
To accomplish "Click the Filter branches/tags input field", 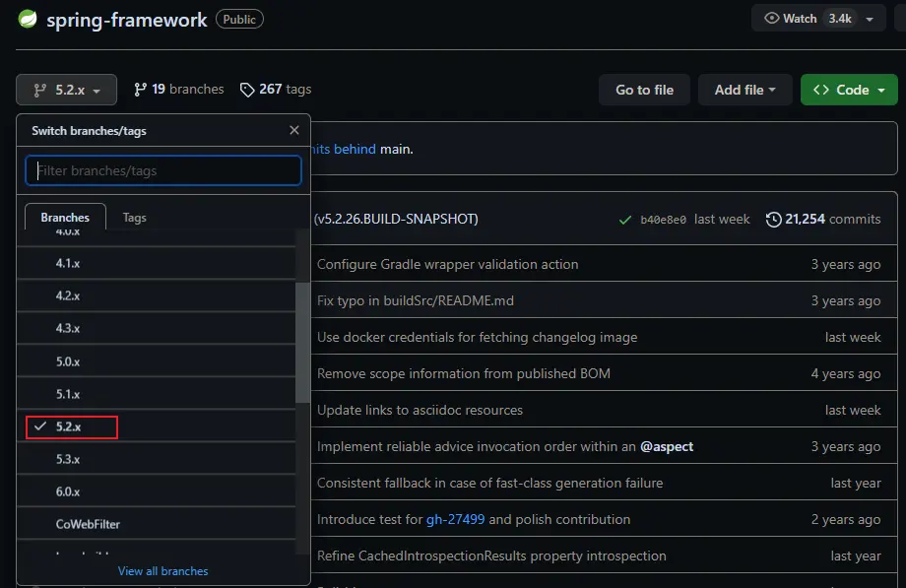I will 163,170.
